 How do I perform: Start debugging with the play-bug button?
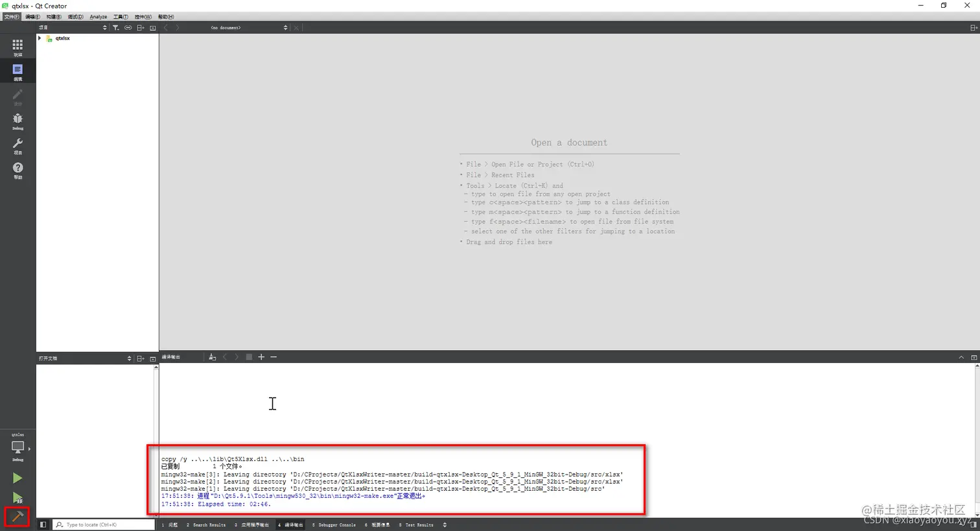tap(17, 498)
